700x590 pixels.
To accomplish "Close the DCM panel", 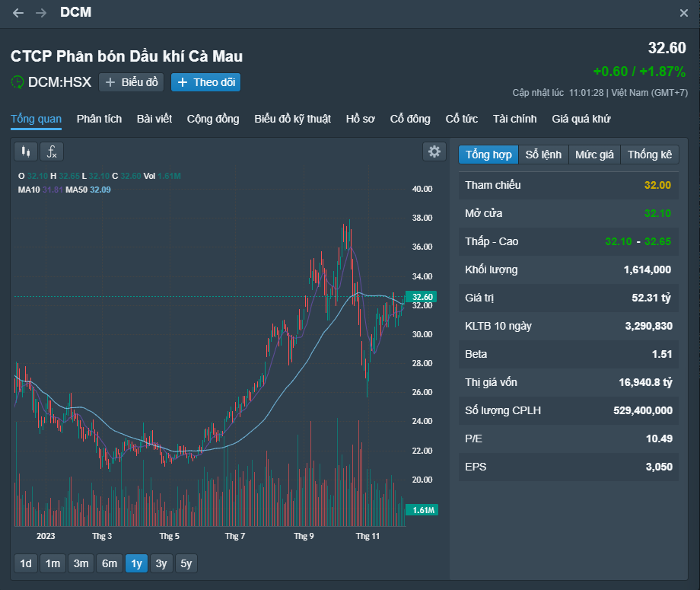I will pos(683,13).
